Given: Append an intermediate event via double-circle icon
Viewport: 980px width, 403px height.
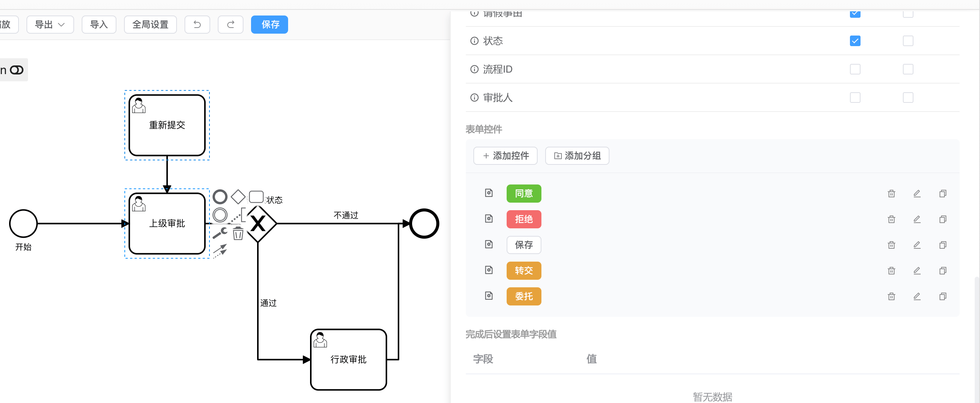Looking at the screenshot, I should click(x=220, y=215).
